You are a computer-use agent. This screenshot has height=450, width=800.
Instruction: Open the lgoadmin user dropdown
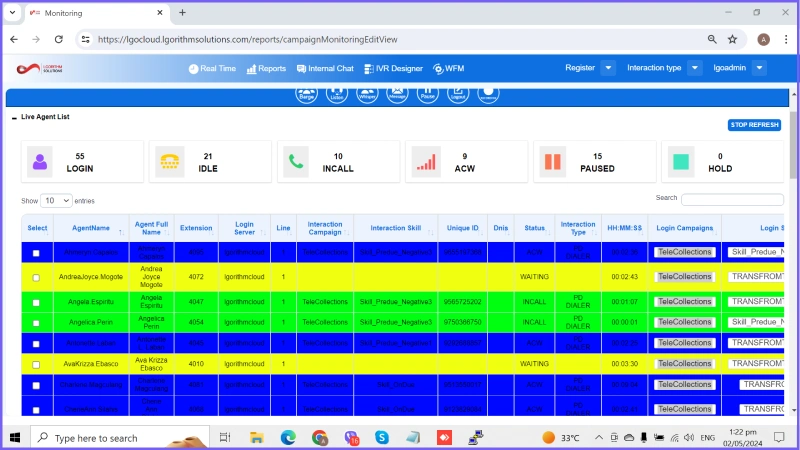click(x=759, y=68)
